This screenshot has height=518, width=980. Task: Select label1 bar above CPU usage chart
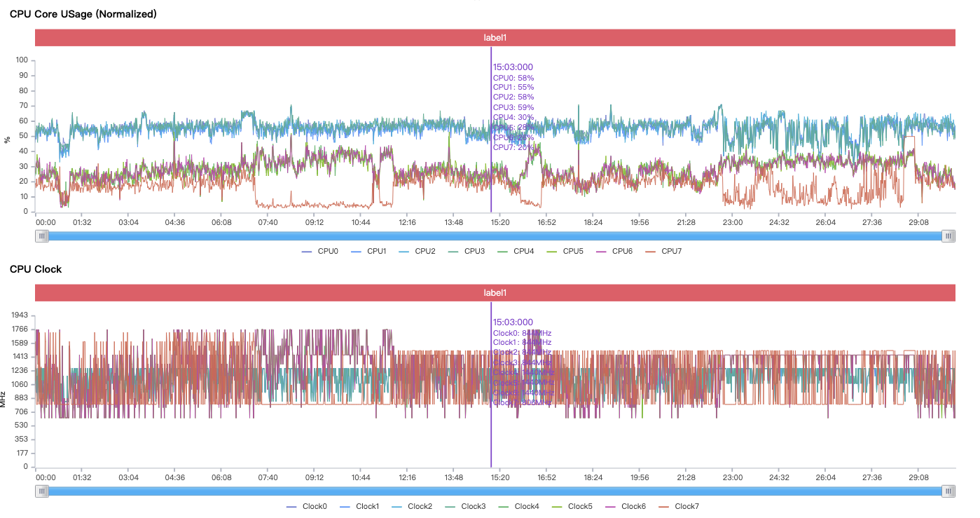point(495,38)
